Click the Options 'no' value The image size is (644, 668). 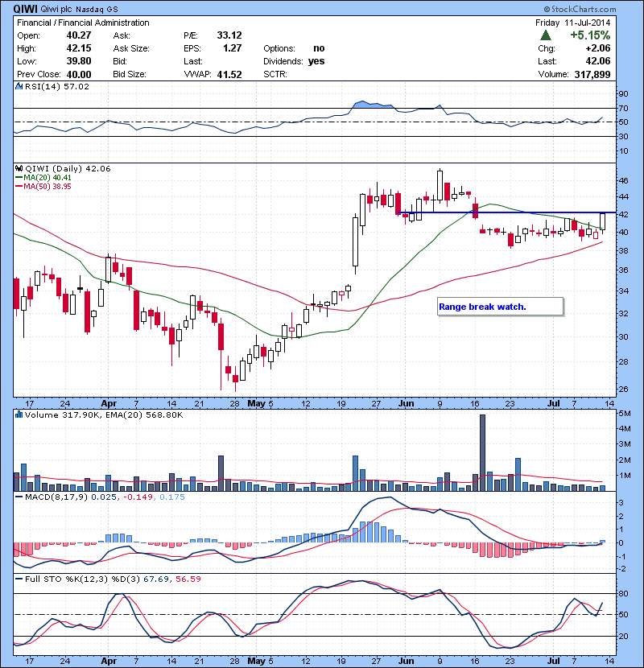coord(319,48)
